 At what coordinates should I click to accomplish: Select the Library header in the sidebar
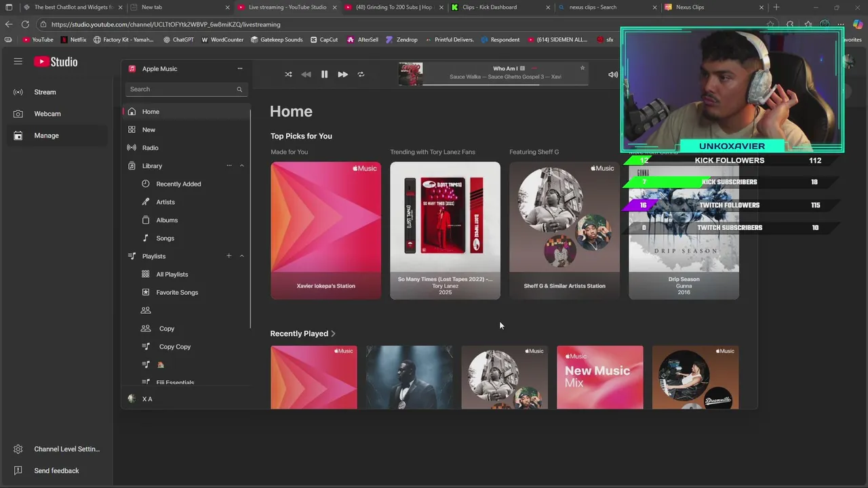coord(152,166)
